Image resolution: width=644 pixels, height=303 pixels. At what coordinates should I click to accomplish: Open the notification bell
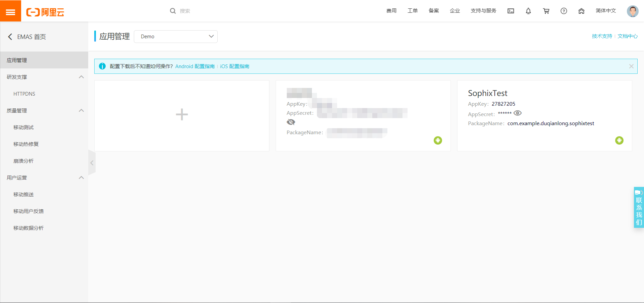(x=528, y=11)
